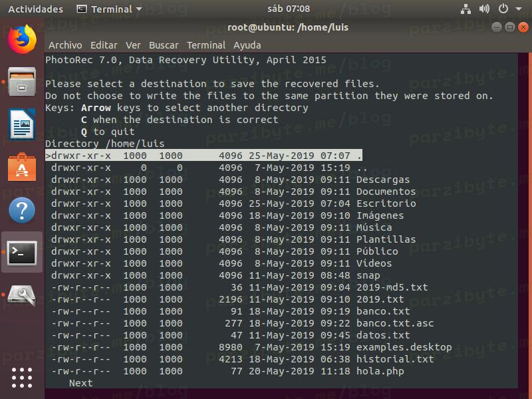Select the Imágenes directory row
This screenshot has width=532, height=399.
tap(227, 215)
